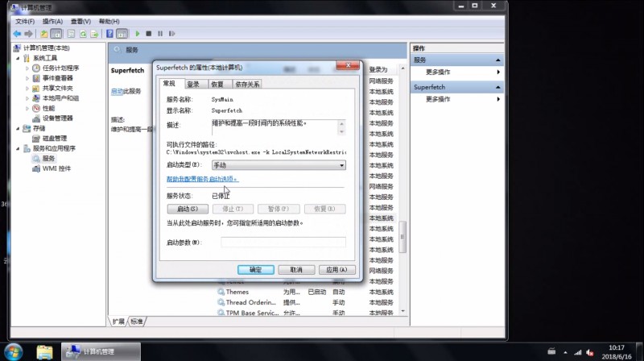The height and width of the screenshot is (361, 644).
Task: Click the Stop Service square icon
Action: tap(149, 34)
